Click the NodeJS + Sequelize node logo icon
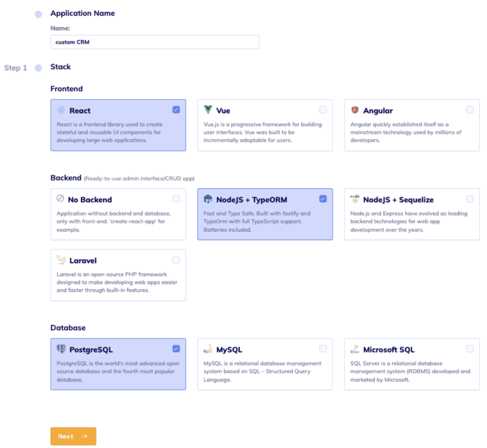Screen dimensions: 487x448 coord(355,199)
